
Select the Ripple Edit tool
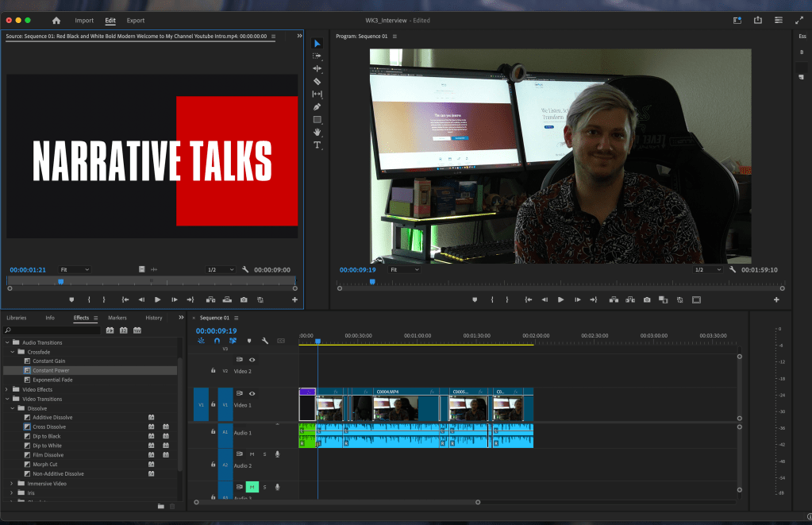317,68
